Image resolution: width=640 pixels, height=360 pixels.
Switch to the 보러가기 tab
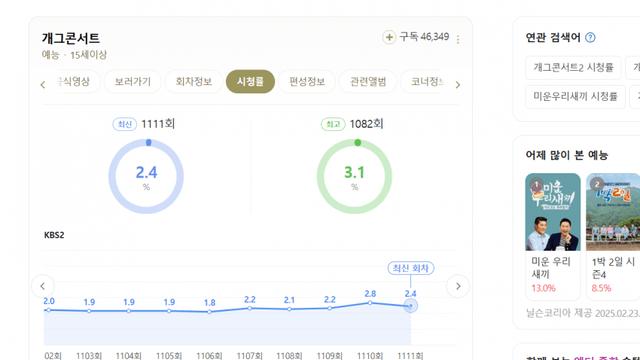(133, 82)
